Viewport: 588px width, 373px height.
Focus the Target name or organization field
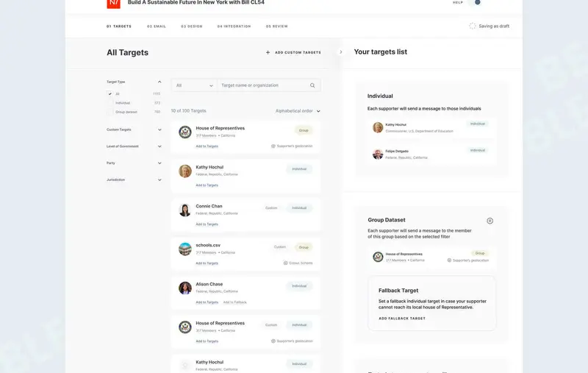[269, 85]
